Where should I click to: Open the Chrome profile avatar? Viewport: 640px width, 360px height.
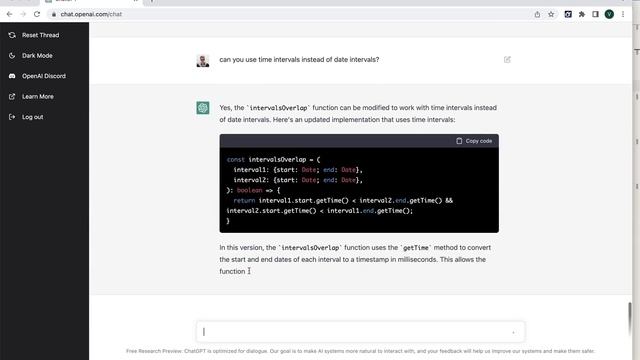(609, 14)
